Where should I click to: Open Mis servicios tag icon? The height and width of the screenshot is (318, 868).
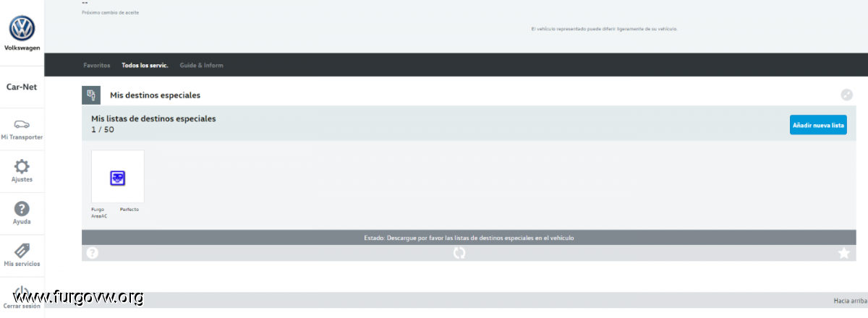pyautogui.click(x=22, y=251)
